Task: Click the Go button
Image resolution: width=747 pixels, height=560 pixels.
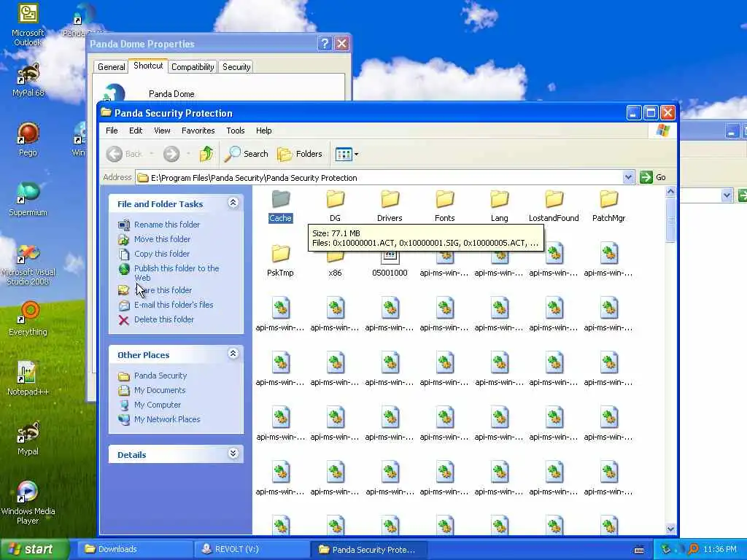Action: click(653, 177)
